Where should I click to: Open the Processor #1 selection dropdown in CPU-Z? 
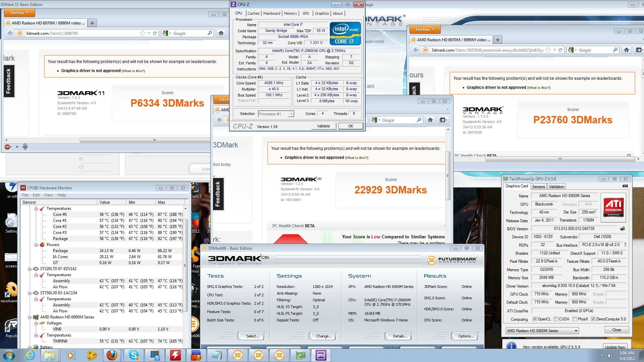click(276, 114)
